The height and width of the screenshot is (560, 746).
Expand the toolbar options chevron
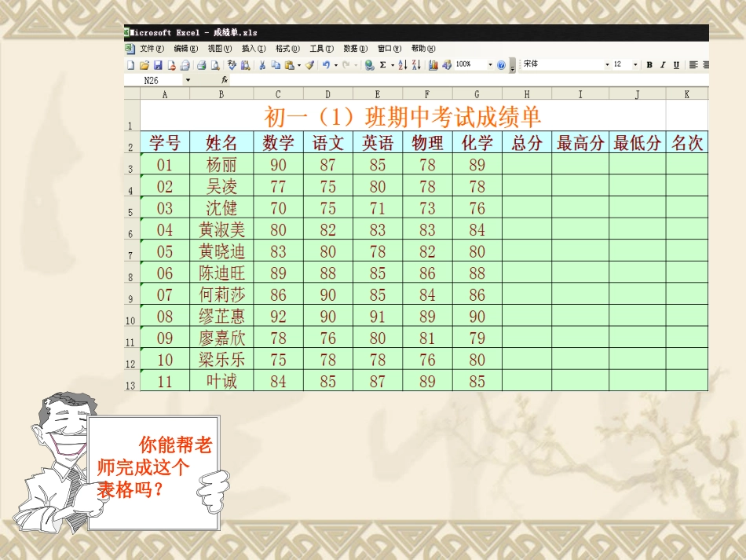(513, 65)
